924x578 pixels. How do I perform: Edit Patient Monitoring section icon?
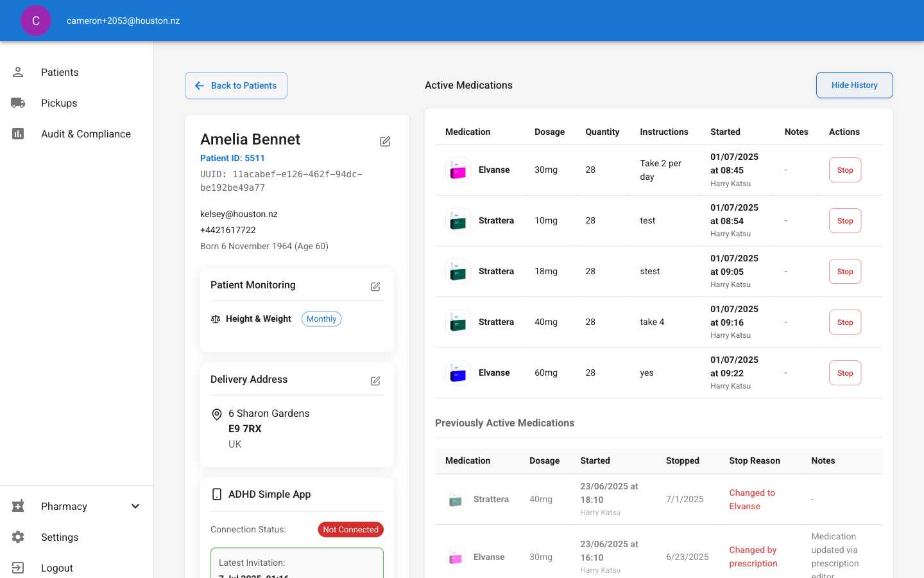click(375, 286)
